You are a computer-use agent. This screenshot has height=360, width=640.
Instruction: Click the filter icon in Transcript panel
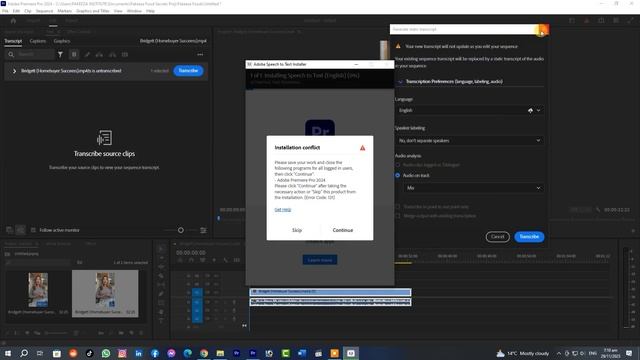click(60, 54)
